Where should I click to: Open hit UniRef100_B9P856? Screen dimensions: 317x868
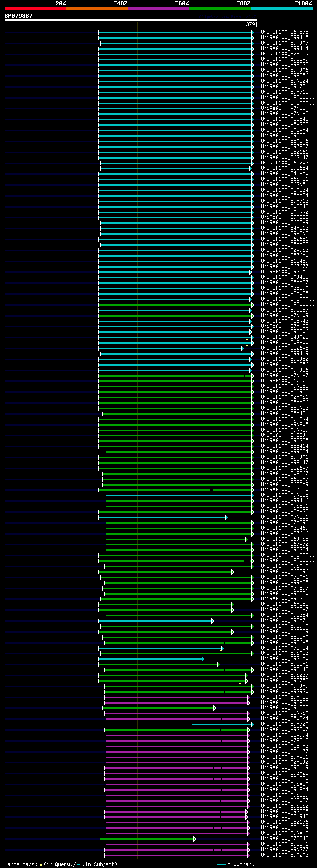click(284, 76)
